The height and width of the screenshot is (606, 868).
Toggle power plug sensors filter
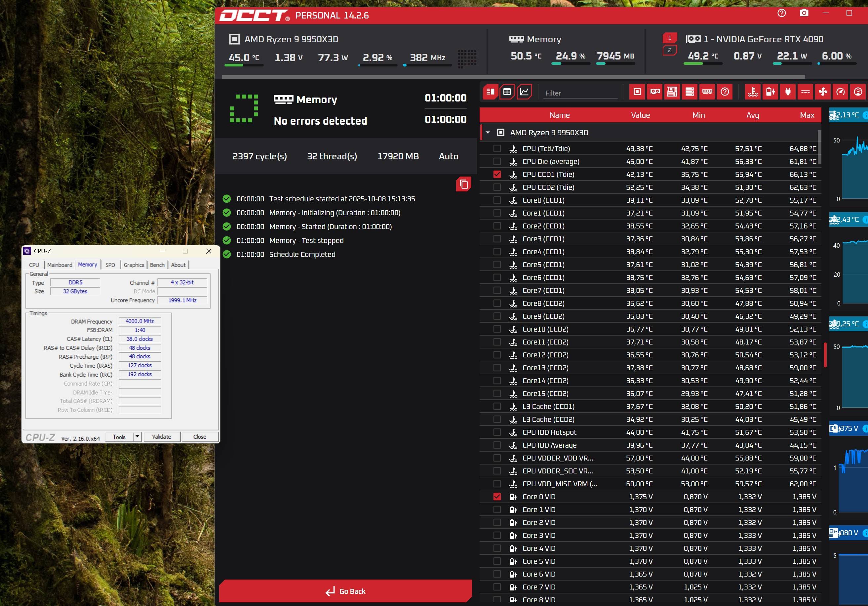788,92
